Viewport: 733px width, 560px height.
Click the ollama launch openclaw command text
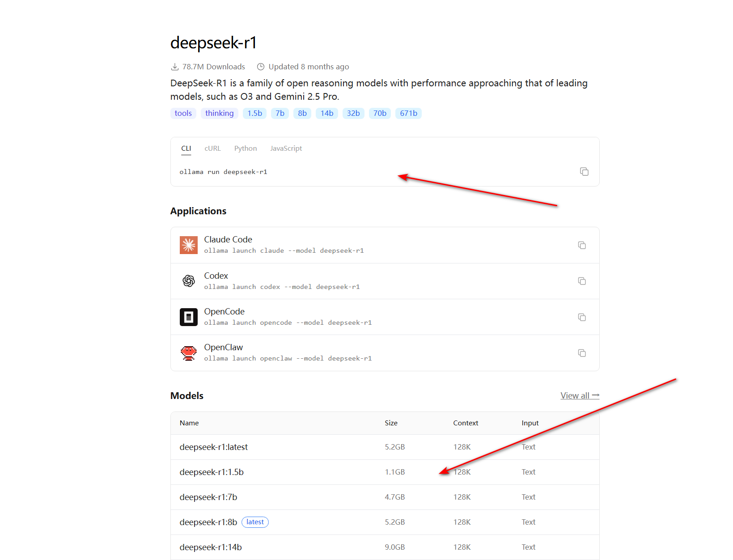(x=288, y=358)
